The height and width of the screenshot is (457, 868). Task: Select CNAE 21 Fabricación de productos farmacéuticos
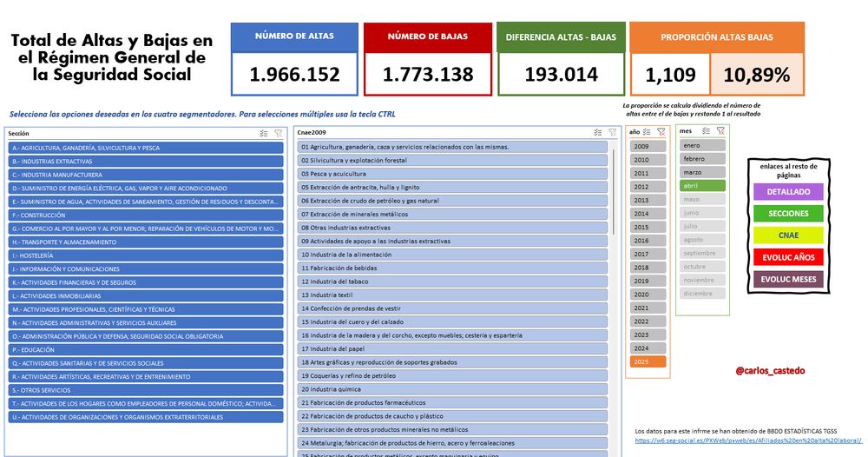coord(452,403)
